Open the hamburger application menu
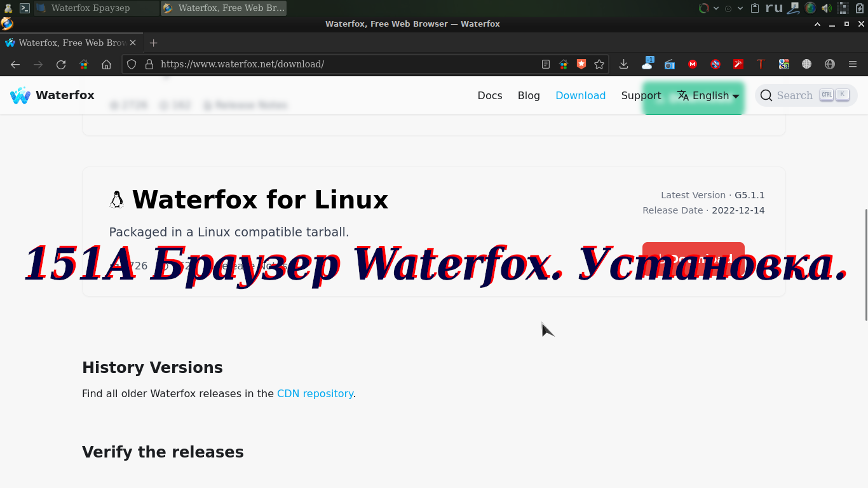This screenshot has width=868, height=488. point(853,64)
